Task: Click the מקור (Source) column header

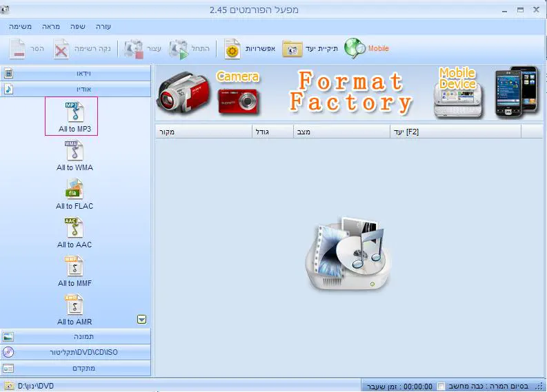Action: coord(203,132)
